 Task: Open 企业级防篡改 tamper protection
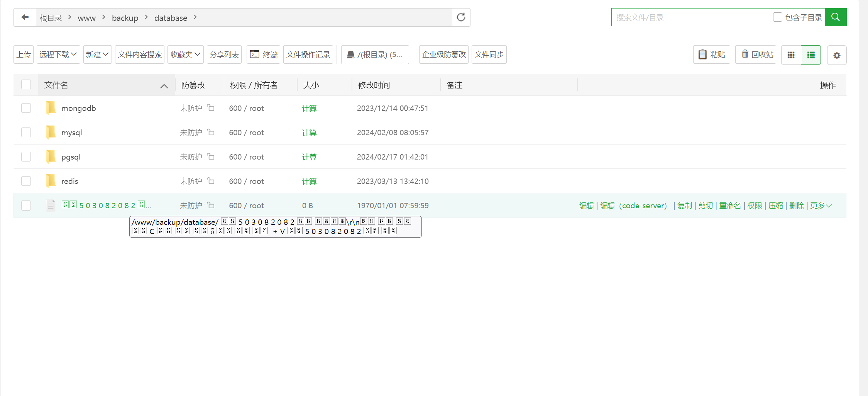click(444, 54)
